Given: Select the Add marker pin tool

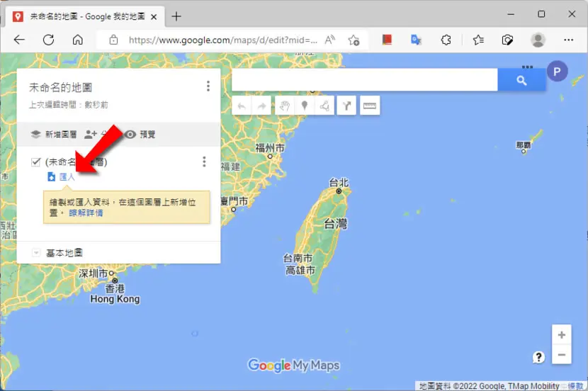Looking at the screenshot, I should (305, 106).
